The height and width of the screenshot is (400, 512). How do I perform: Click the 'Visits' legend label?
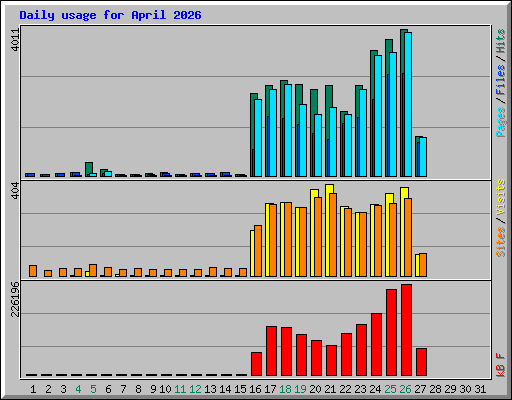point(500,198)
